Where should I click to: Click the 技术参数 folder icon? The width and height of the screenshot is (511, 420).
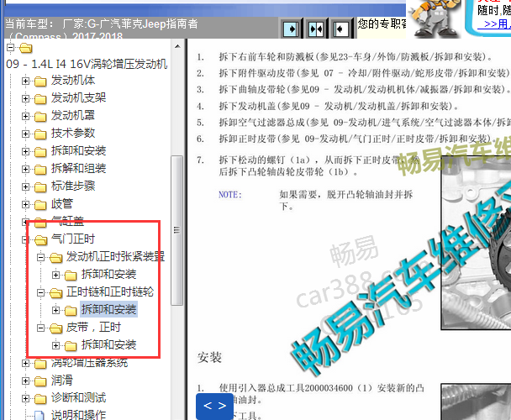tap(40, 134)
